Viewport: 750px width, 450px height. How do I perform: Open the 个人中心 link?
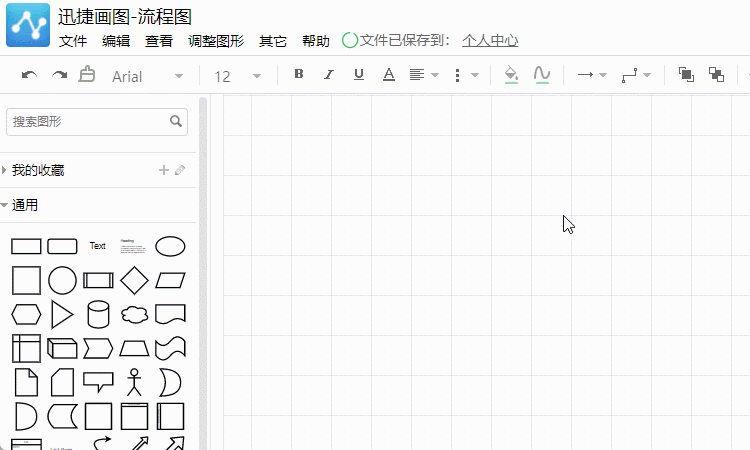click(490, 41)
